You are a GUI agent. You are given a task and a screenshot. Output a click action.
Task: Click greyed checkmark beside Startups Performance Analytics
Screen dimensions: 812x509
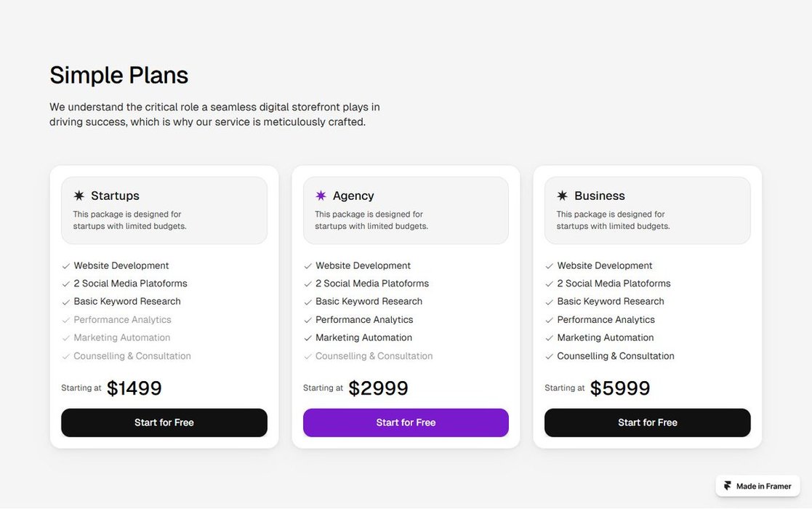point(66,320)
